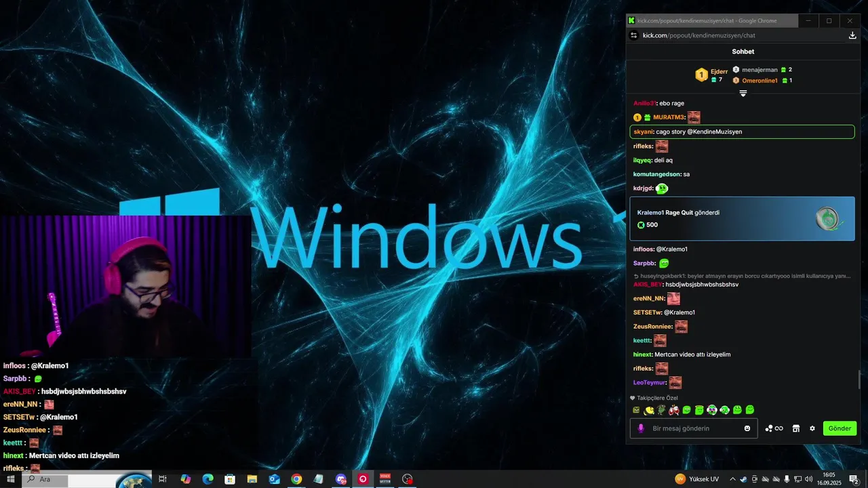Open Outlook from the taskbar
868x488 pixels.
pos(274,479)
